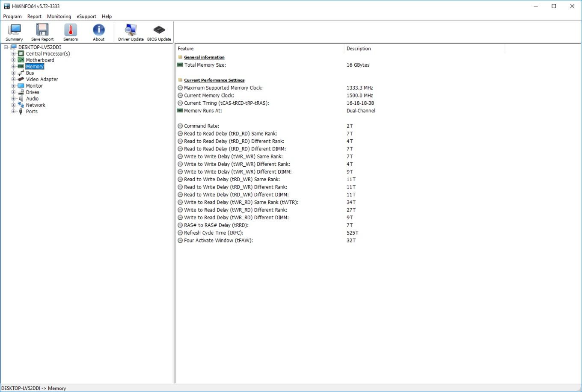Click the DESKTOP-LV52DDI computer icon

point(13,47)
